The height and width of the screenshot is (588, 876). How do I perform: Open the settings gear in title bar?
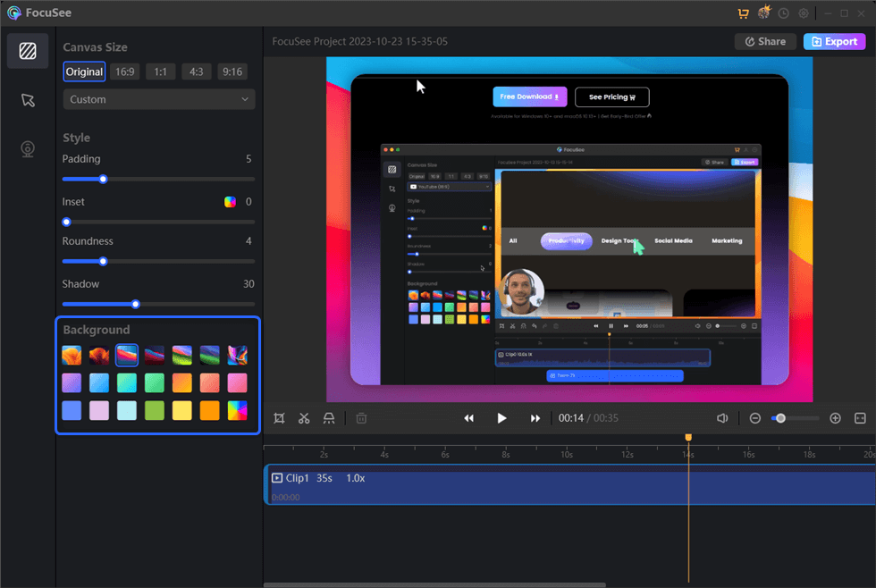(804, 13)
